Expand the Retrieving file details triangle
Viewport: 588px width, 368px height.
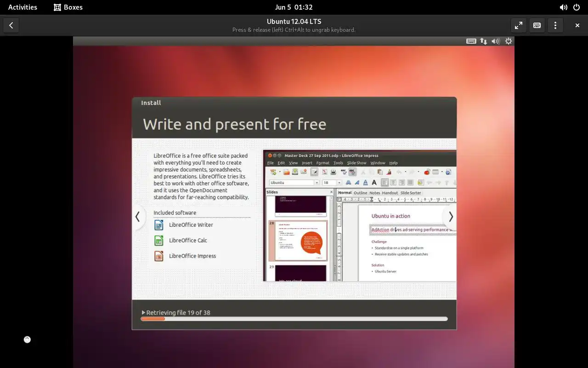coord(143,312)
